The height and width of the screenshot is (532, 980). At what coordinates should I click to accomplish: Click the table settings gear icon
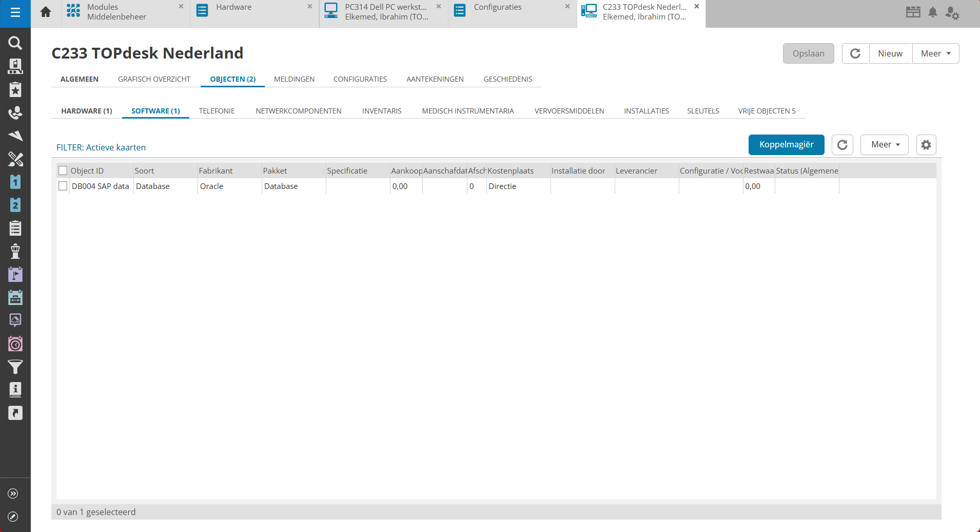click(926, 145)
